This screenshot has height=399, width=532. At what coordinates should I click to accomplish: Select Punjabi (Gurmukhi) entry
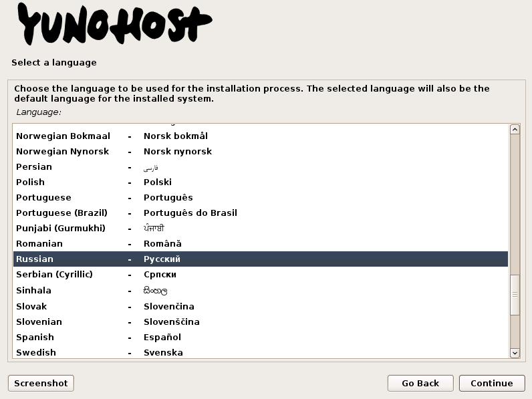click(x=260, y=228)
